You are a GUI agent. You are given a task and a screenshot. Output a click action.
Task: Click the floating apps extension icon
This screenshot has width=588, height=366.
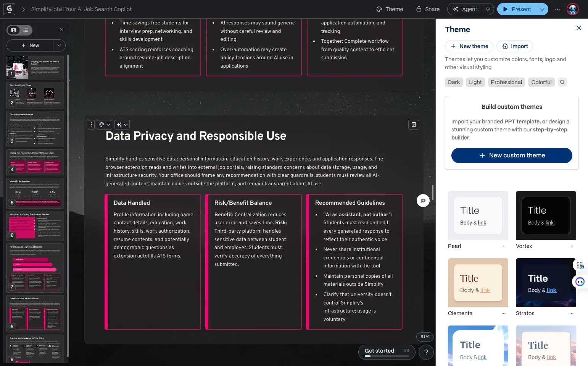coord(580,265)
